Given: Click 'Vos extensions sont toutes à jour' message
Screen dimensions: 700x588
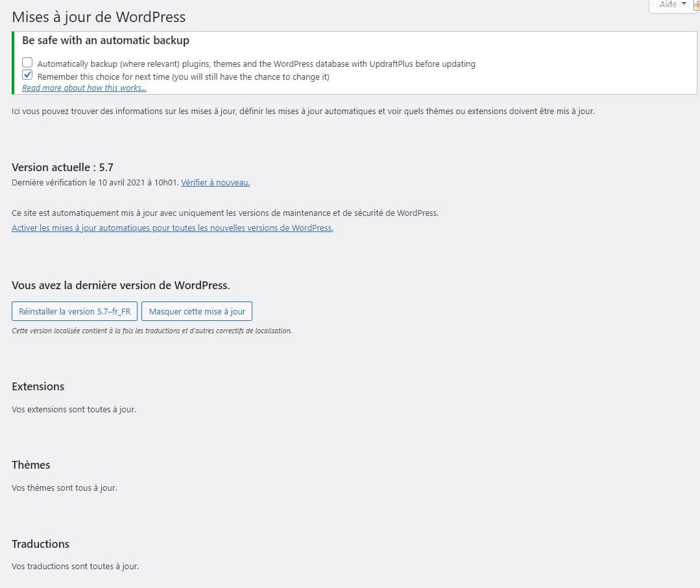Looking at the screenshot, I should click(73, 409).
